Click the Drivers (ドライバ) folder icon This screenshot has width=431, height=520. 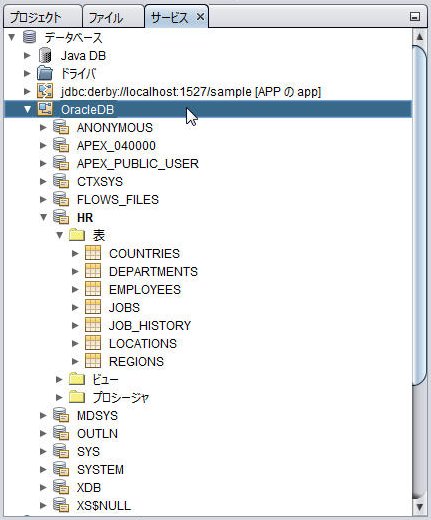coord(45,73)
